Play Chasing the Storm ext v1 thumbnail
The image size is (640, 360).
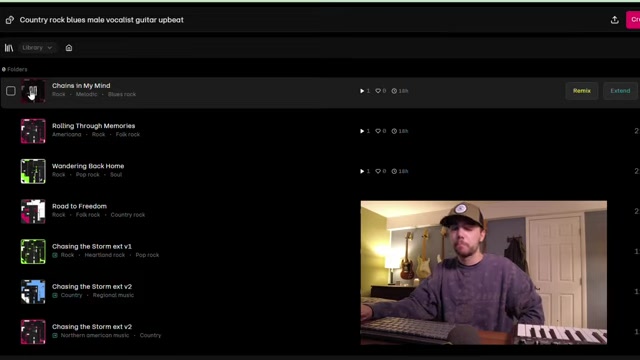(33, 251)
